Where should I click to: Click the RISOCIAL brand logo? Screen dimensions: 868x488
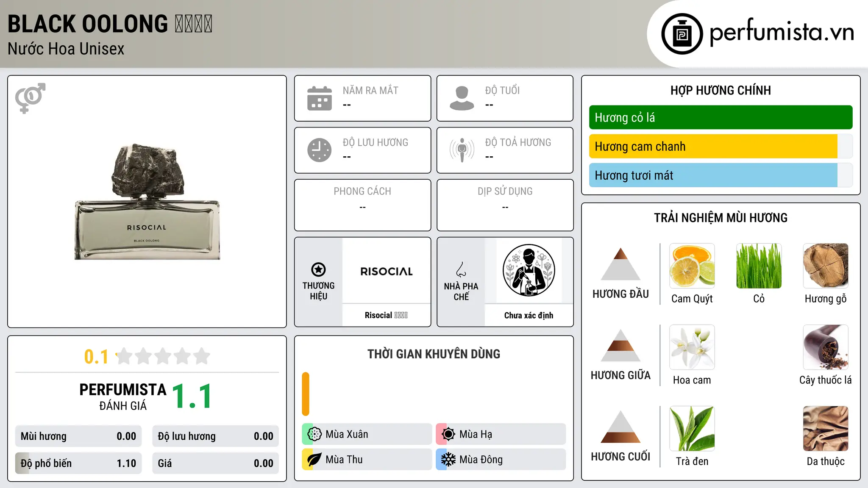pyautogui.click(x=387, y=271)
